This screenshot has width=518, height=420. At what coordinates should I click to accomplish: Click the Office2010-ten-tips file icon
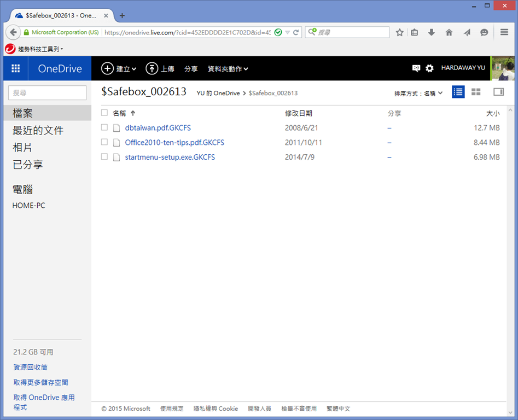pyautogui.click(x=117, y=143)
